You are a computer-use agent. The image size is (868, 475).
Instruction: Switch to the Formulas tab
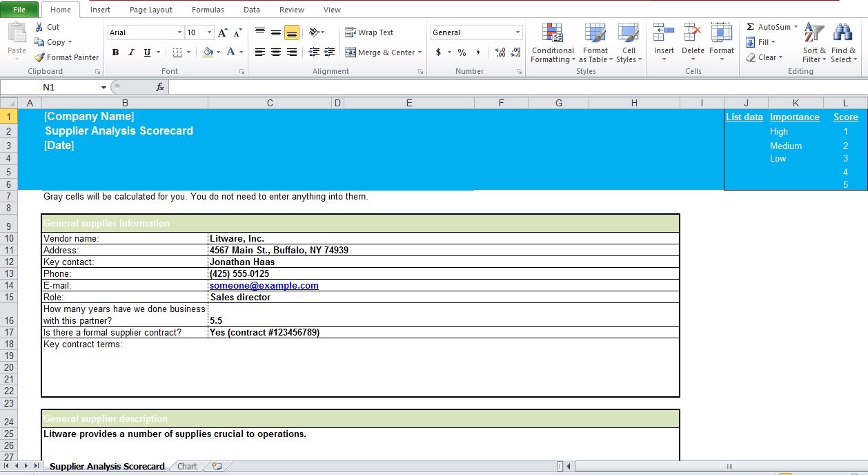pyautogui.click(x=208, y=10)
